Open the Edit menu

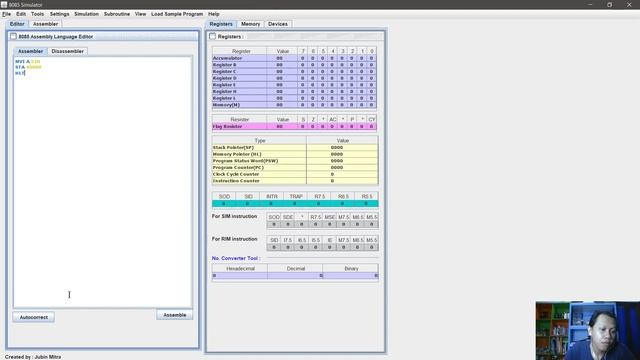(x=21, y=14)
